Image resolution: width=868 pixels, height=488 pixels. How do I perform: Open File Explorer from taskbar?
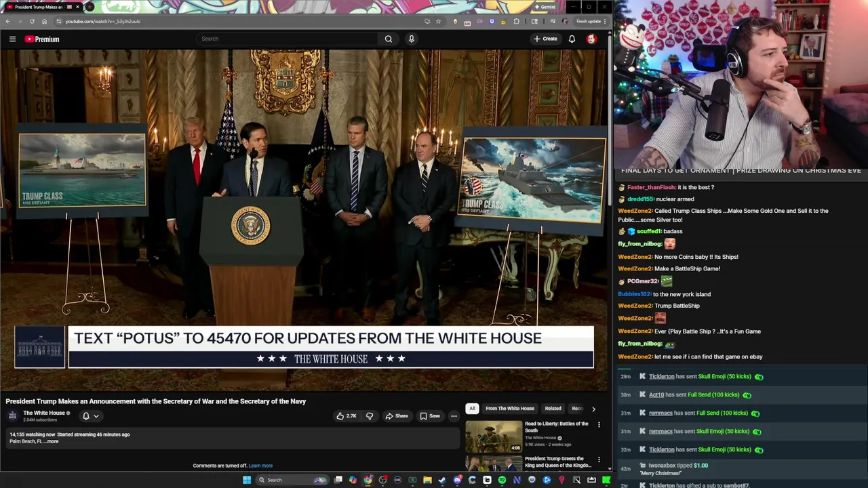pos(427,480)
